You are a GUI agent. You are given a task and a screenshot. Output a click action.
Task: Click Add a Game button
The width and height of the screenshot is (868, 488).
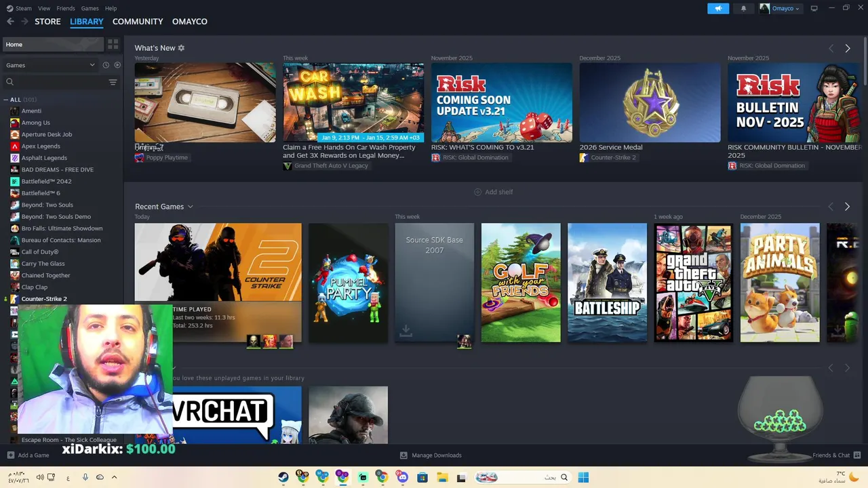click(28, 455)
